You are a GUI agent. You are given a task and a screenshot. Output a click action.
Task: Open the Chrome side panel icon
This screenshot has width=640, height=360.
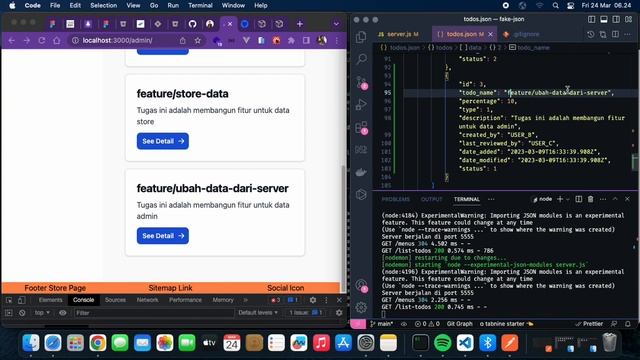pyautogui.click(x=306, y=40)
